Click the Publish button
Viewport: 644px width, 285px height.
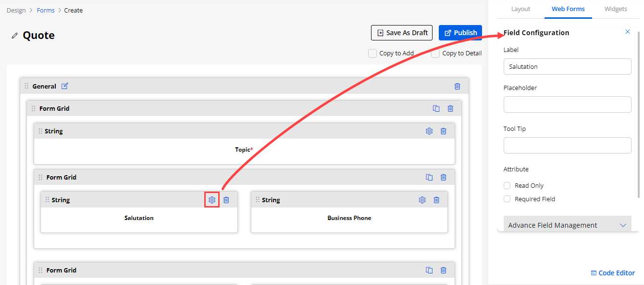click(460, 33)
